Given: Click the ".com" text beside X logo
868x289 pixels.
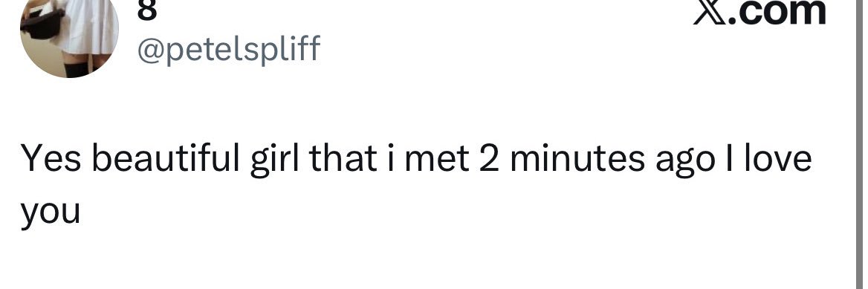Looking at the screenshot, I should (x=777, y=12).
